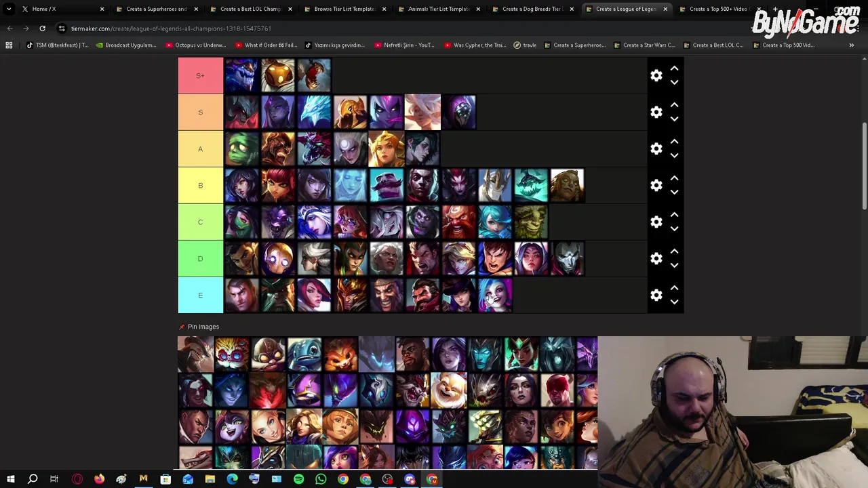Click the yellow B tier label
Viewport: 868px width, 488px height.
200,185
